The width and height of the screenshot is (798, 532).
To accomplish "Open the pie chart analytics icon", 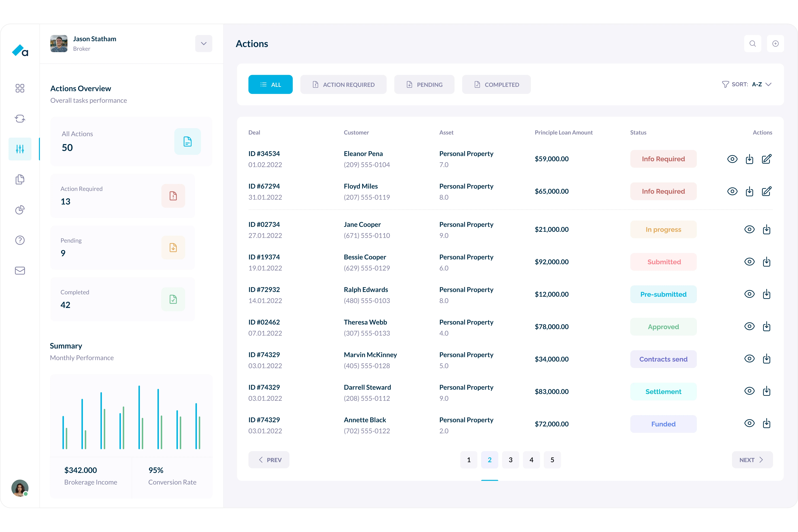I will [x=20, y=210].
